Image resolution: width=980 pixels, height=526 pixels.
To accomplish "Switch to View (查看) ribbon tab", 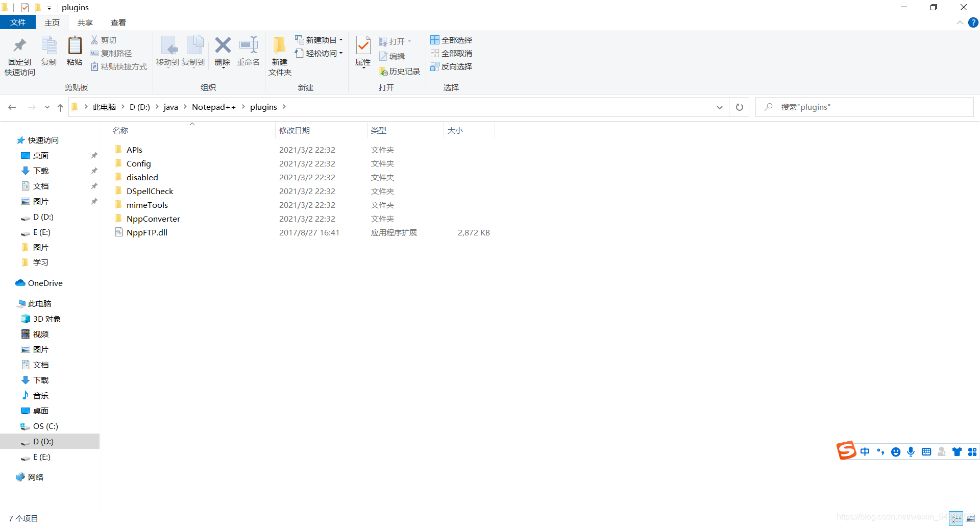I will tap(118, 22).
